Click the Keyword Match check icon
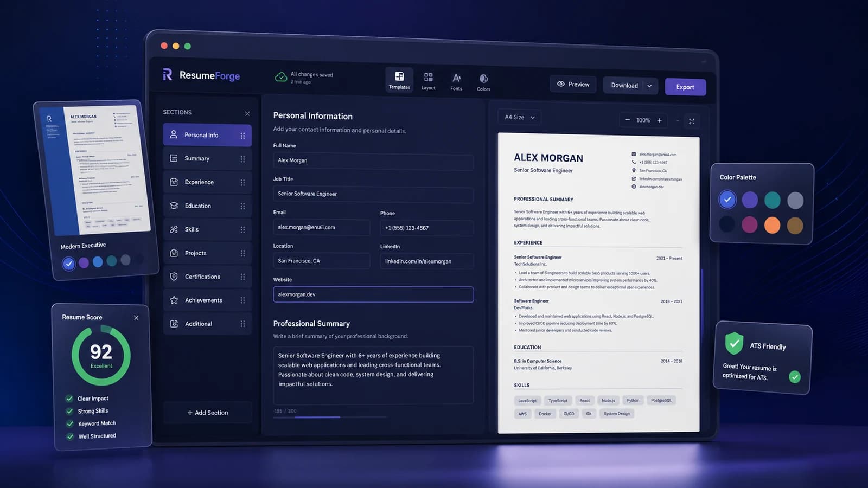 [x=69, y=424]
